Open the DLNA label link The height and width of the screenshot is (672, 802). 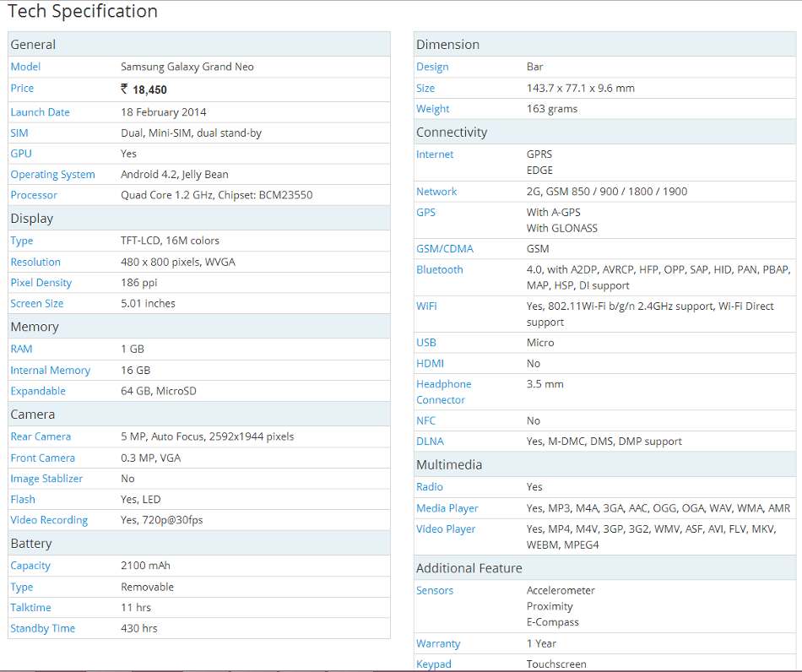point(430,442)
